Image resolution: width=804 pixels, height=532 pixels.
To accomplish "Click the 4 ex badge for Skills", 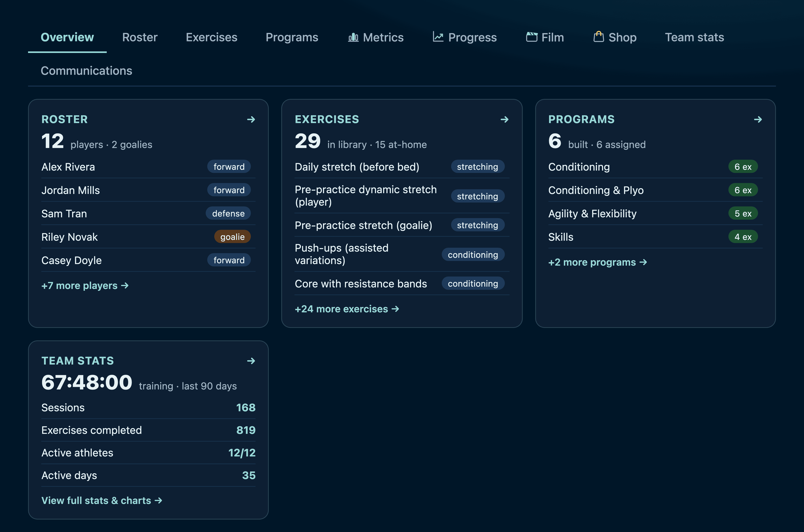I will pos(743,237).
